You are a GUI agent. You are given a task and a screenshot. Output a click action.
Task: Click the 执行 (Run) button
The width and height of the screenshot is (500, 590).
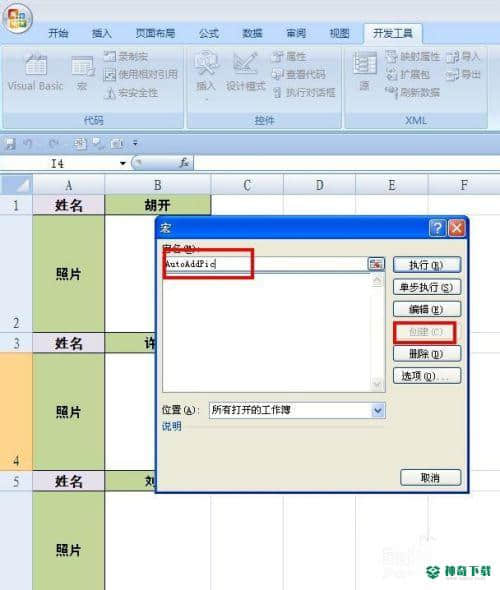pos(427,265)
